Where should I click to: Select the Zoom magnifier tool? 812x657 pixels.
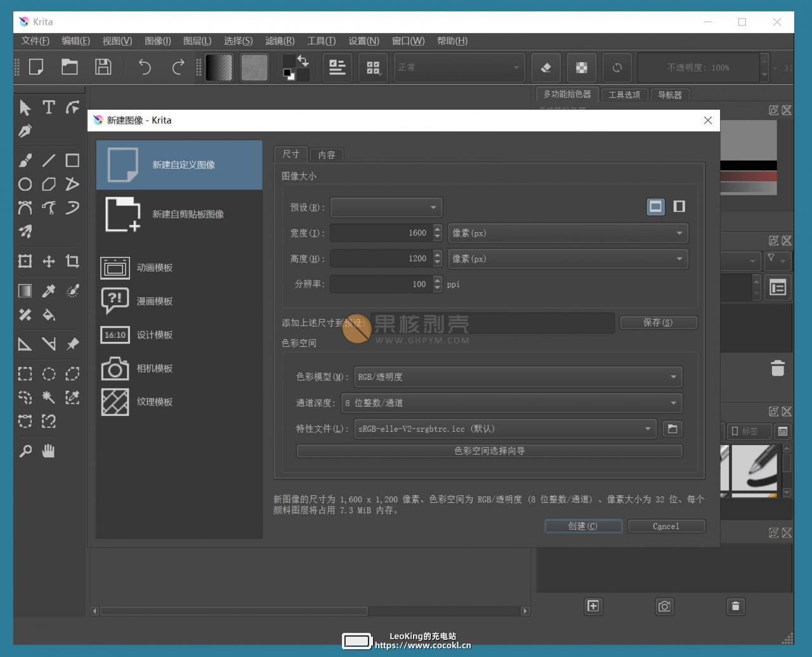(25, 451)
